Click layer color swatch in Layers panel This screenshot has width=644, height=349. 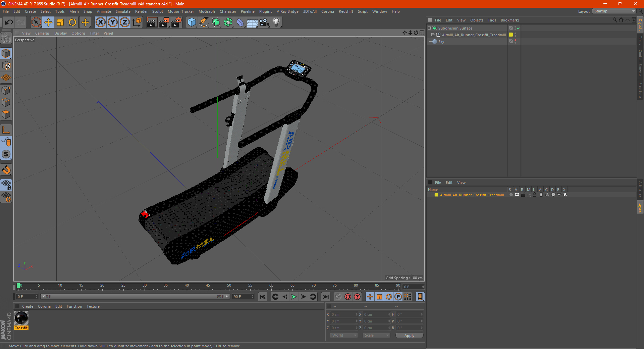coord(436,195)
